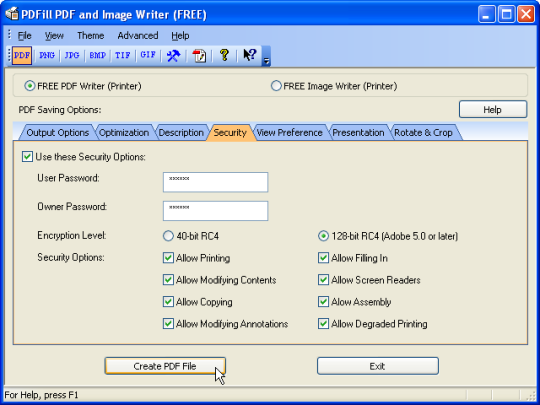Choose 40-bit RC4 encryption level
The width and height of the screenshot is (540, 405).
pos(168,236)
